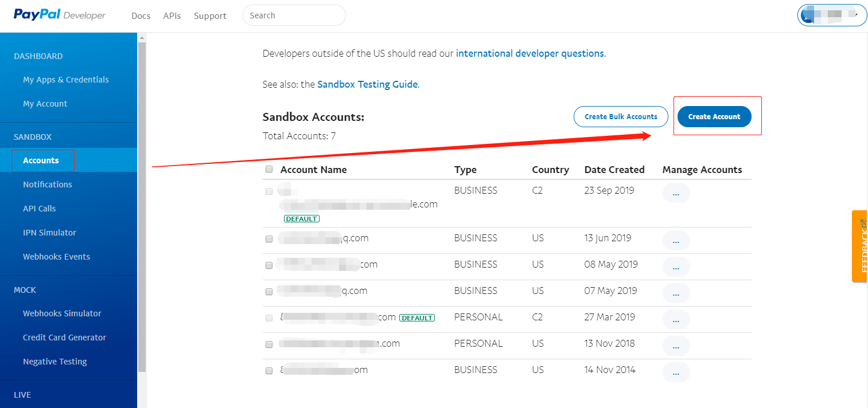Open manage menu for 07 May 2019 account
Screen dimensions: 868x408
coord(676,293)
